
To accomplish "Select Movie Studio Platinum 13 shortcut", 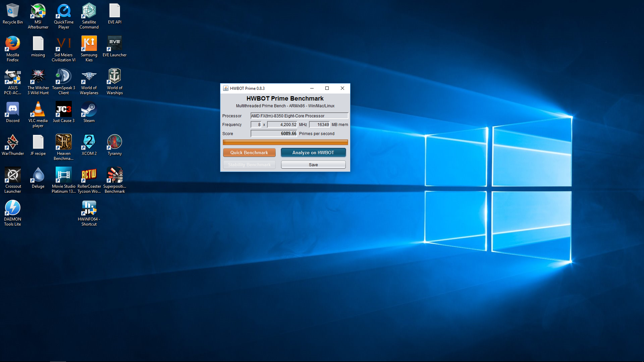I will (x=64, y=180).
